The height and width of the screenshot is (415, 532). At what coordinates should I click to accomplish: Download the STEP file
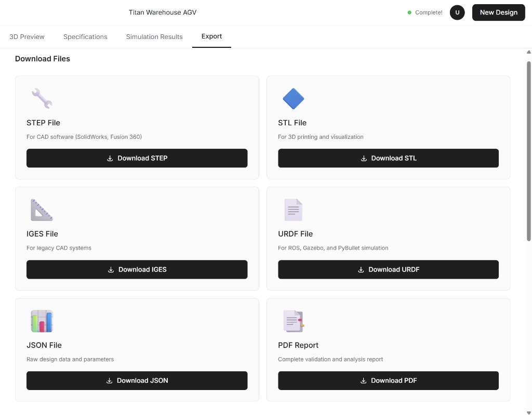(x=137, y=158)
